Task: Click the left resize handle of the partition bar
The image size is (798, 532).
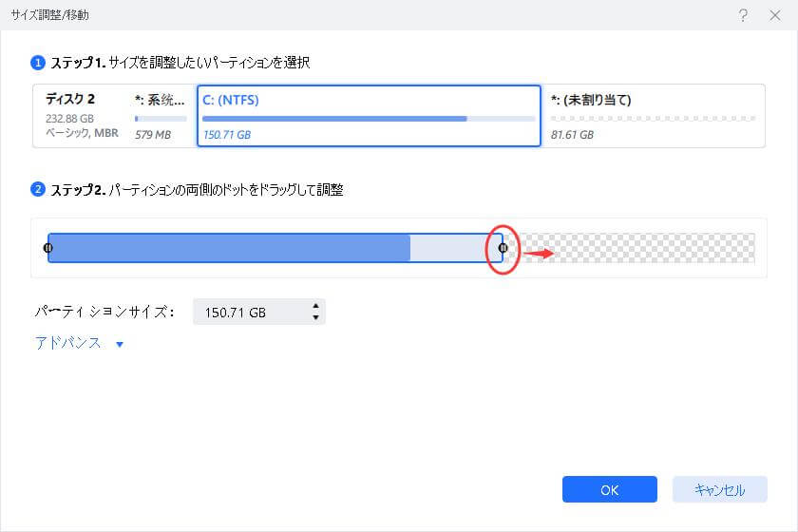Action: tap(47, 248)
